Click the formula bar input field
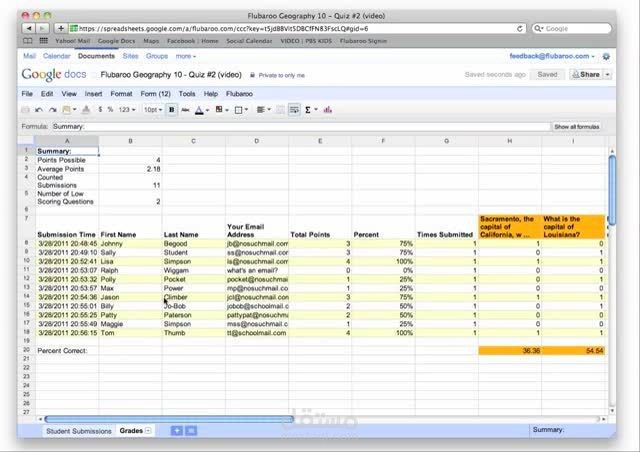Viewport: 640px width, 452px height. pos(301,127)
